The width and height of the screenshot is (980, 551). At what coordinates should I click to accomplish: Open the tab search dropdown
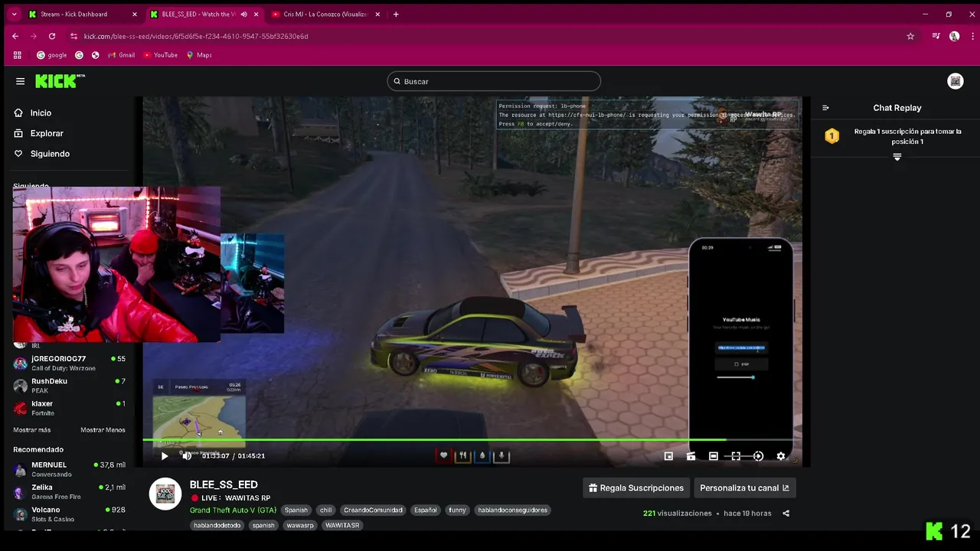(14, 14)
